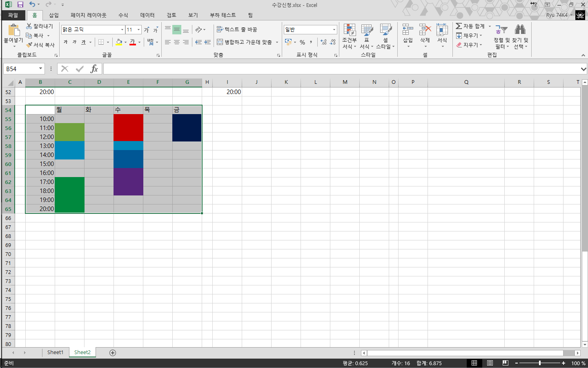Click the AutoSum sigma icon
The image size is (588, 368).
click(459, 26)
